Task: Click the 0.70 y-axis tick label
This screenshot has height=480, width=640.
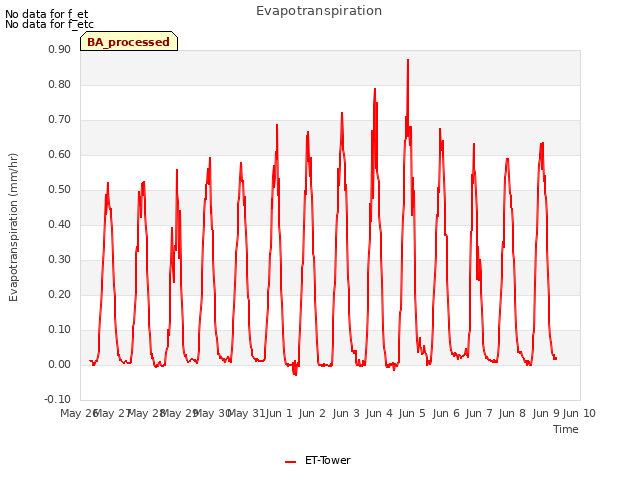Action: [60, 120]
